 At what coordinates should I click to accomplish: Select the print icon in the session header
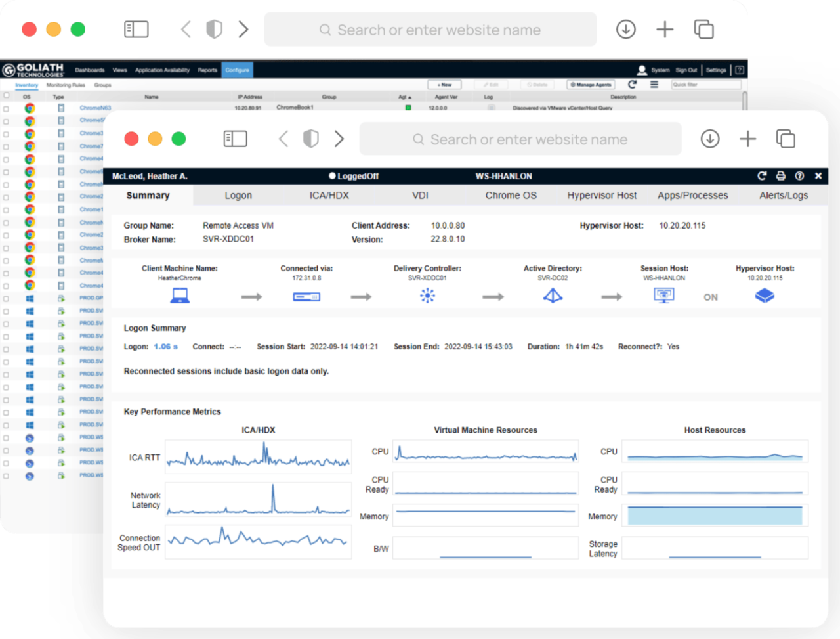point(780,176)
